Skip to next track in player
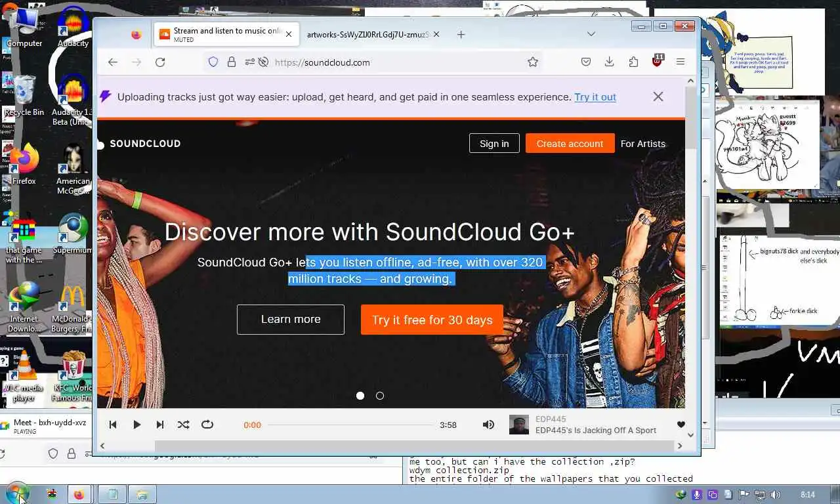Image resolution: width=840 pixels, height=504 pixels. (160, 425)
